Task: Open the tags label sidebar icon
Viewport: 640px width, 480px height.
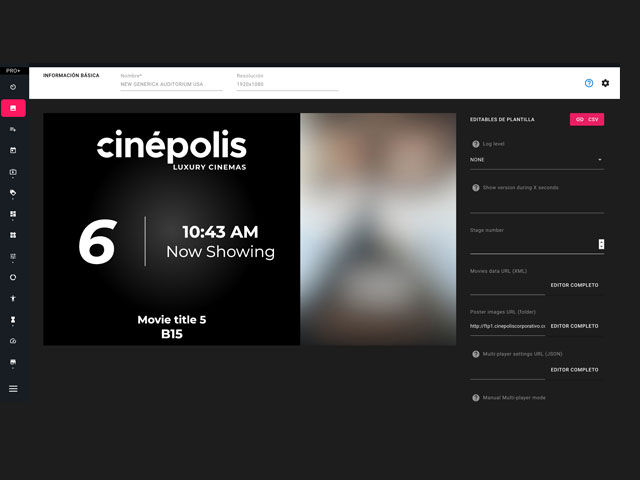Action: pos(13,193)
